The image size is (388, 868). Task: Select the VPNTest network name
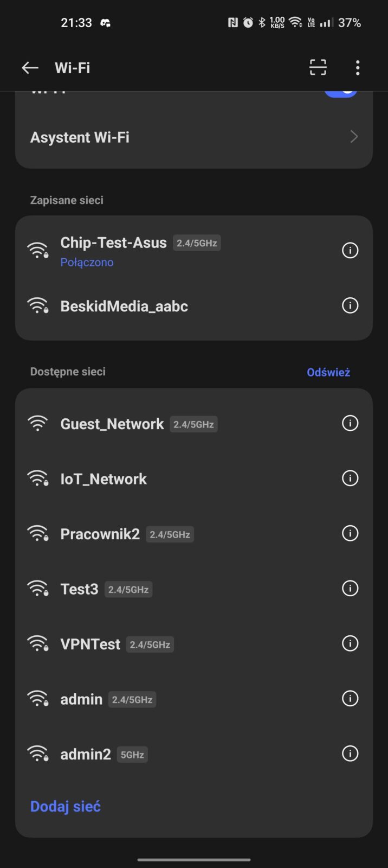coord(90,644)
